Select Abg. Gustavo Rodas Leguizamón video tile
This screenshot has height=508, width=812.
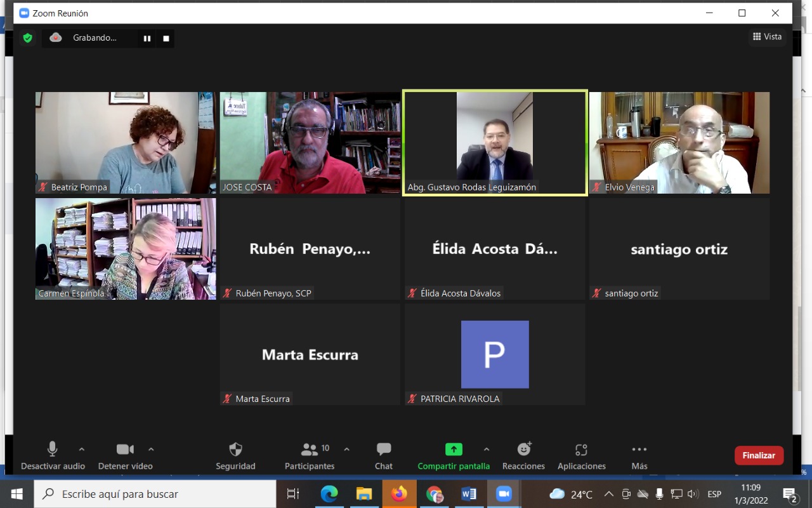pyautogui.click(x=495, y=142)
